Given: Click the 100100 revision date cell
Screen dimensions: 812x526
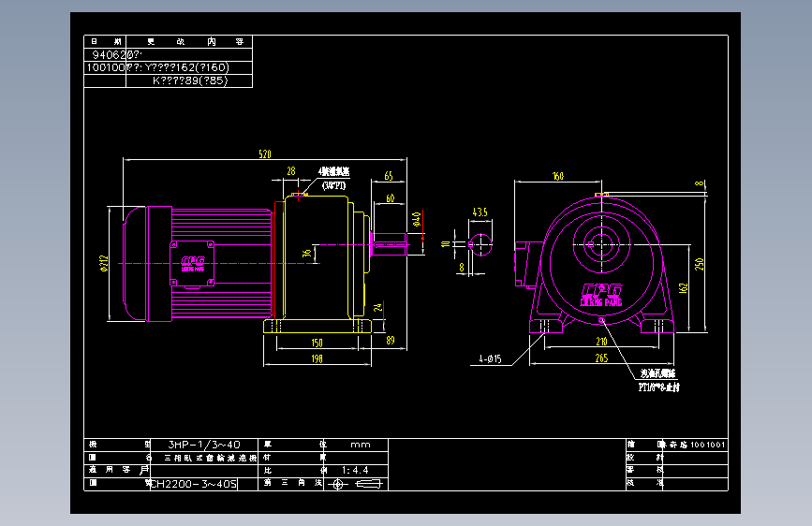Looking at the screenshot, I should (105, 67).
